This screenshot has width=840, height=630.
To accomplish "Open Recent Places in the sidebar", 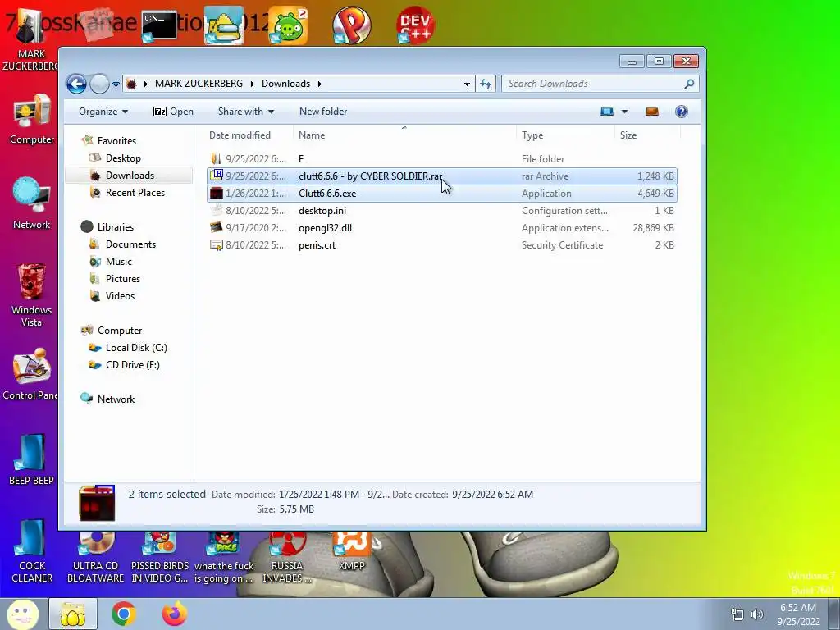I will 135,192.
